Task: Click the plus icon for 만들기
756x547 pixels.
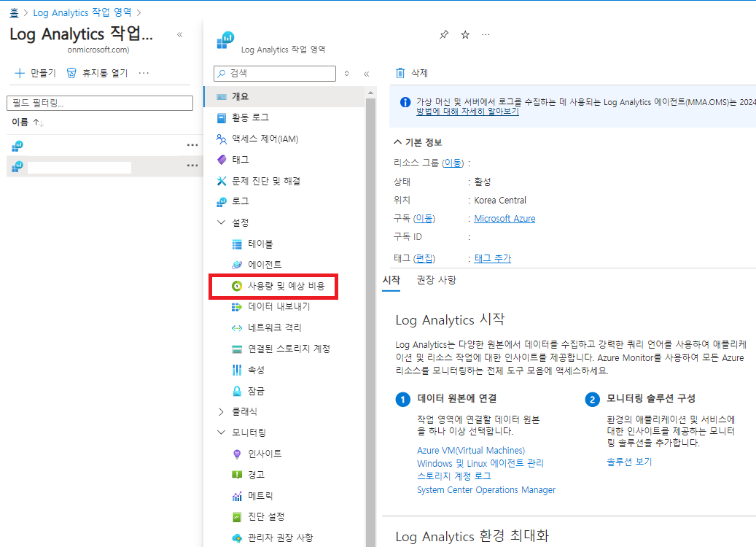Action: (20, 74)
